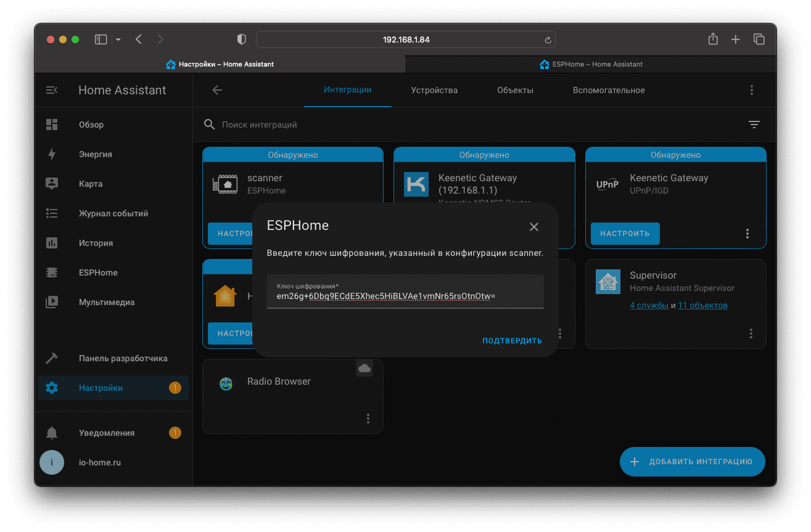Viewport: 811px width, 532px height.
Task: Click the encryption key input field
Action: [405, 296]
